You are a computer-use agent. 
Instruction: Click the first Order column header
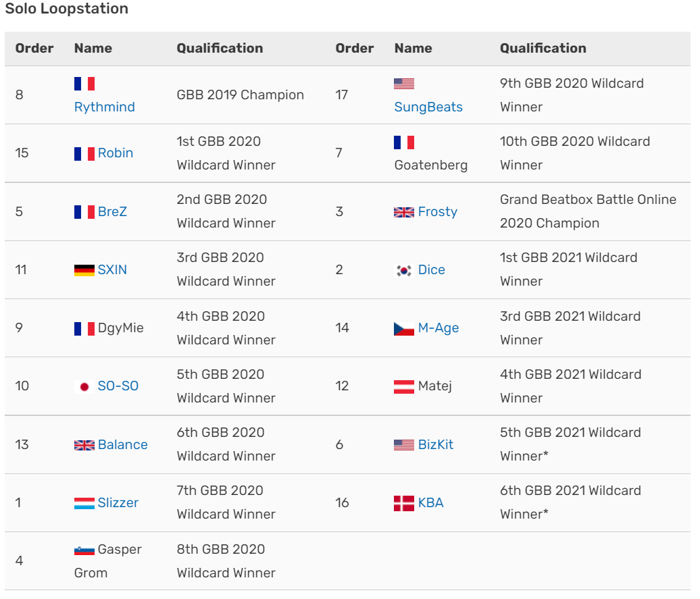[x=34, y=48]
